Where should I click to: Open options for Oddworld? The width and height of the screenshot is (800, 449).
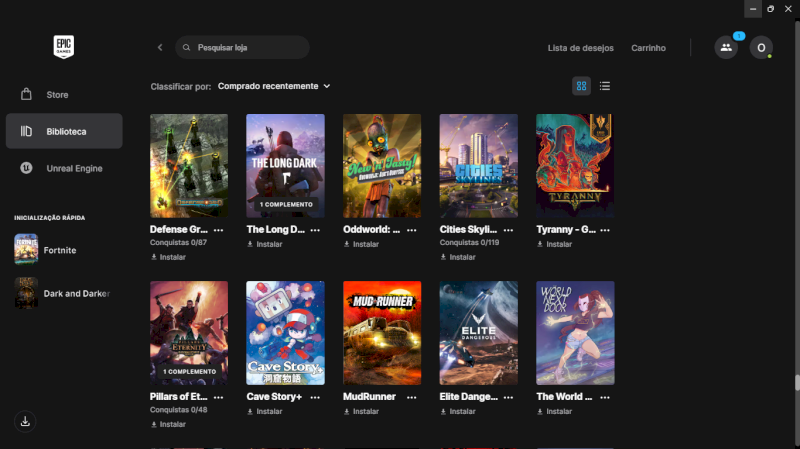[x=411, y=230]
